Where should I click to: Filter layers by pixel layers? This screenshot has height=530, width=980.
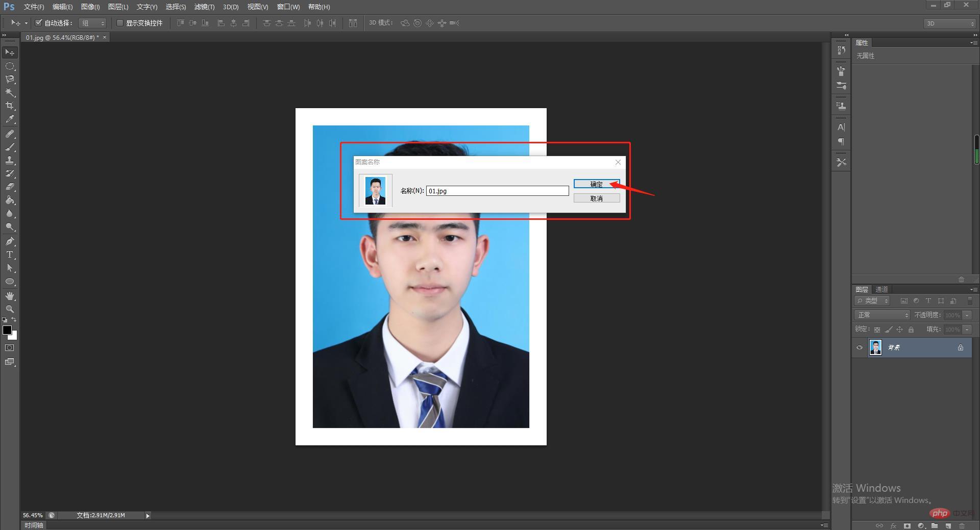pyautogui.click(x=904, y=301)
